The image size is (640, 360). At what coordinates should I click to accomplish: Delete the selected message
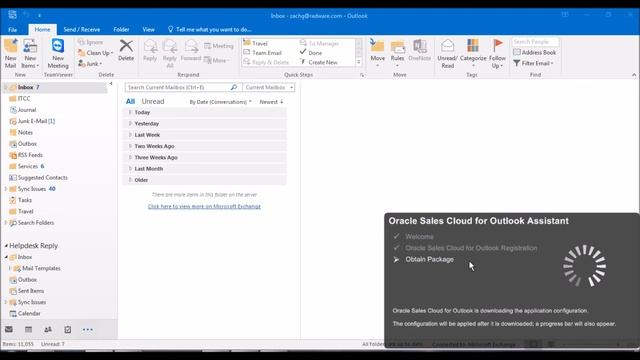coord(126,51)
